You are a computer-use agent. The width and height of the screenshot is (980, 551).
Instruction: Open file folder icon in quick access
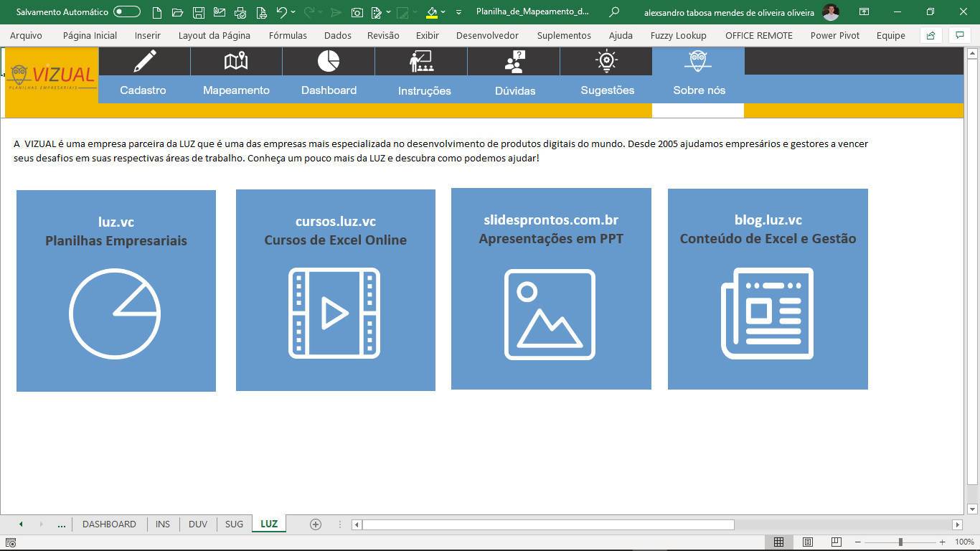(x=178, y=12)
